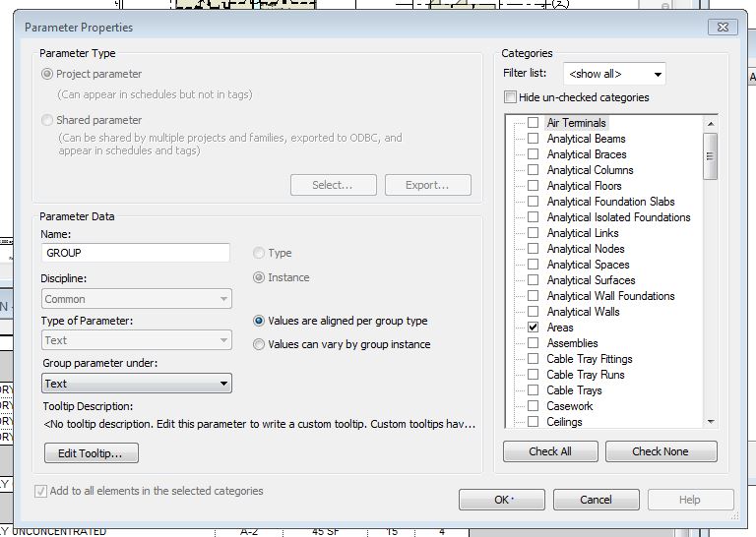Check the Analytical Columns category
756x537 pixels.
point(533,169)
